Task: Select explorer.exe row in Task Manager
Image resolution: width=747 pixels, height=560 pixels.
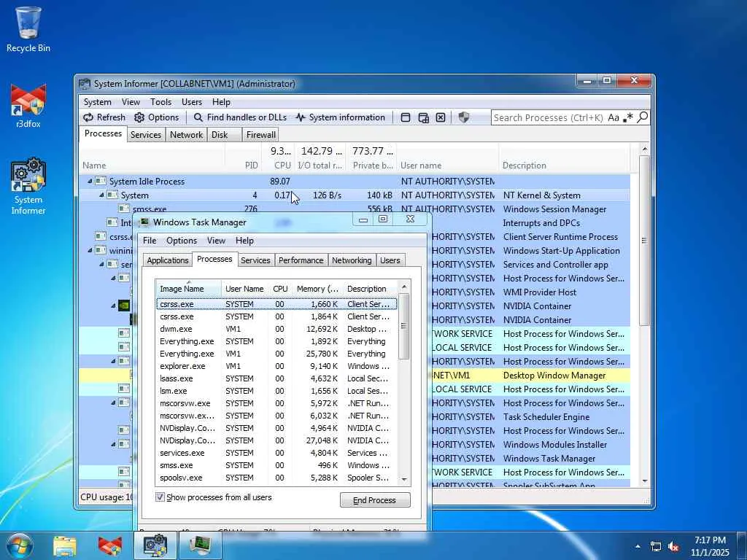Action: (276, 366)
